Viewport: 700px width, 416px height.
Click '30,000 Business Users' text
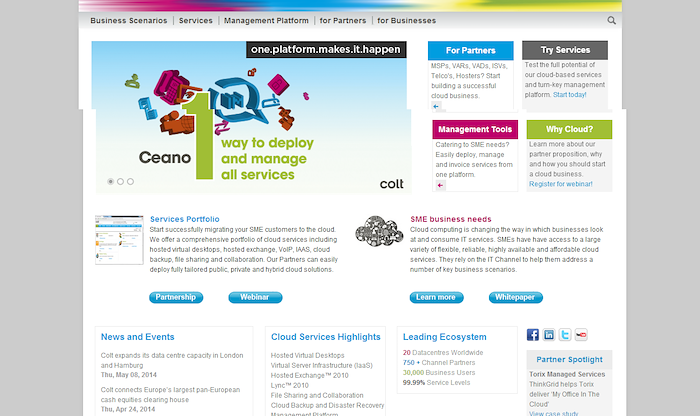pos(439,372)
